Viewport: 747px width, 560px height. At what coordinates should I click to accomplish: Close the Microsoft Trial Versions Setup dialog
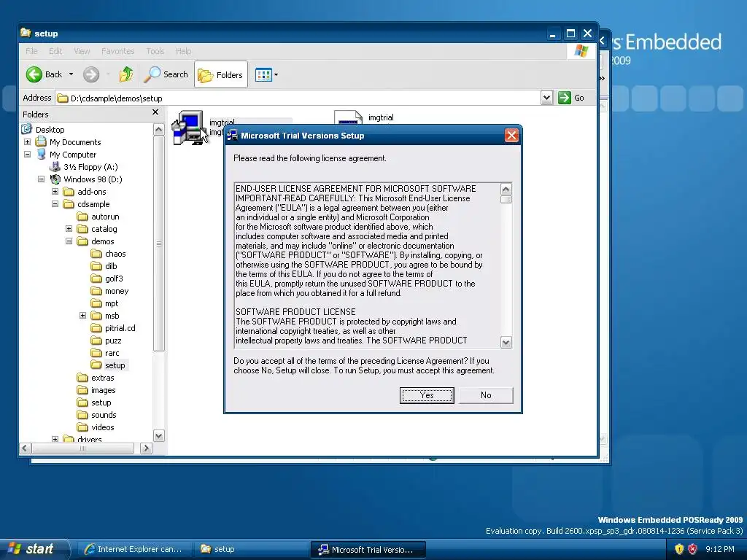coord(511,136)
